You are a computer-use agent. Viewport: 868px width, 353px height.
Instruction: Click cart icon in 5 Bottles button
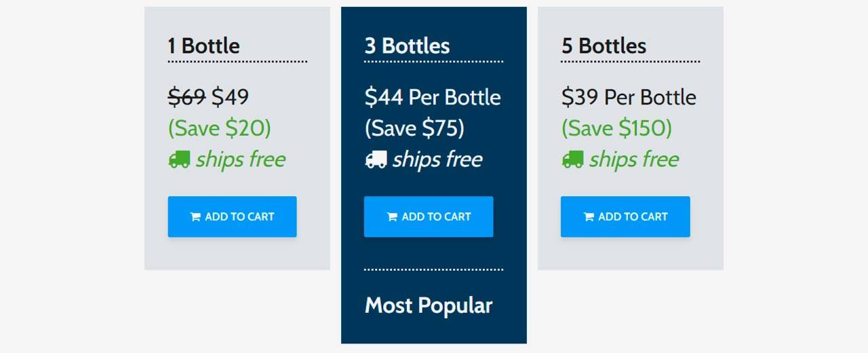tap(589, 217)
